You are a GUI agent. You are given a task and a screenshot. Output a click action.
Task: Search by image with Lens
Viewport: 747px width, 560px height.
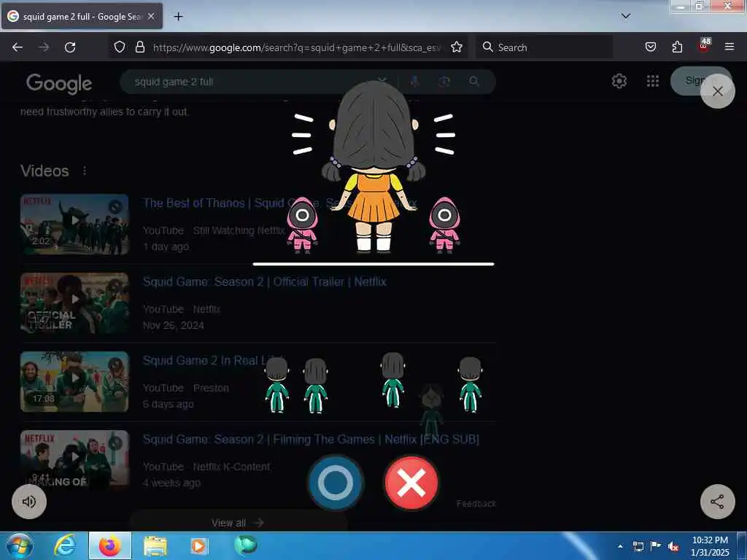pyautogui.click(x=444, y=82)
